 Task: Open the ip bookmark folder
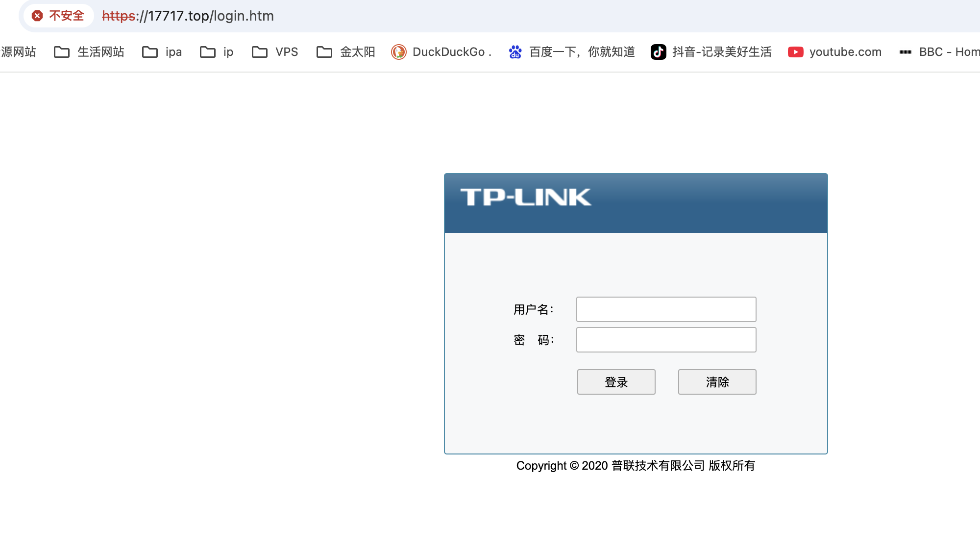point(217,52)
